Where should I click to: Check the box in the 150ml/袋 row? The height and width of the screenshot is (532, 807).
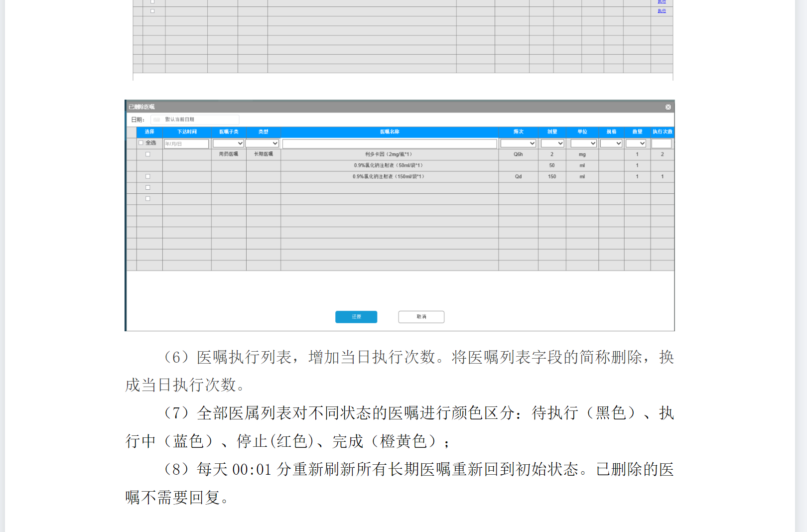[147, 176]
